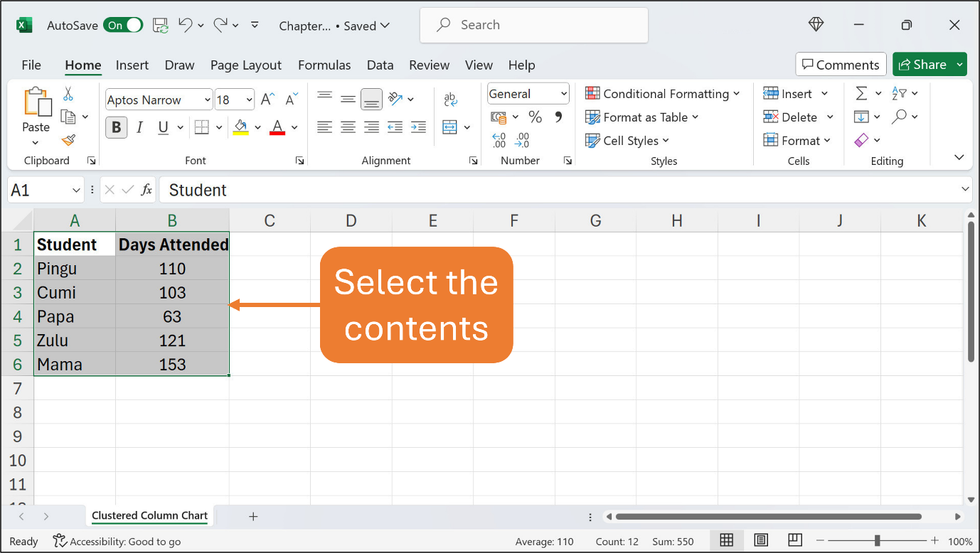Click Insert cells button
Image resolution: width=980 pixels, height=553 pixels.
(788, 94)
